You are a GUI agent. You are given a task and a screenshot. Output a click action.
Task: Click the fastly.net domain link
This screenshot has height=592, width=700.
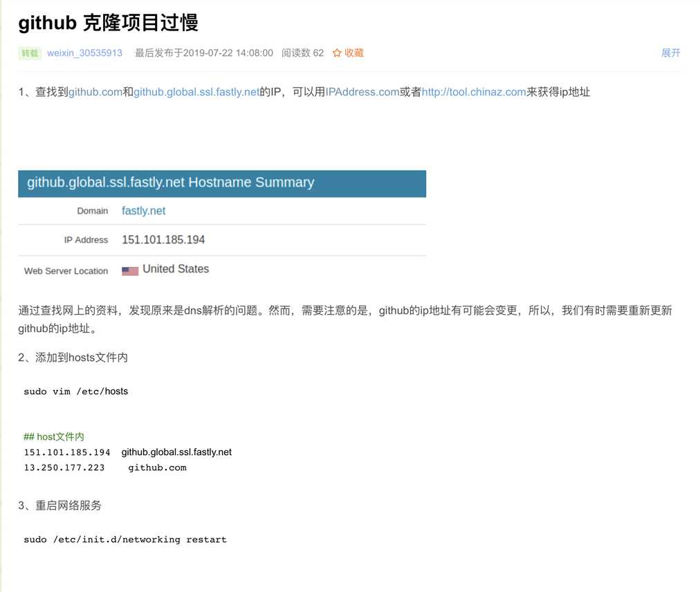pos(143,211)
